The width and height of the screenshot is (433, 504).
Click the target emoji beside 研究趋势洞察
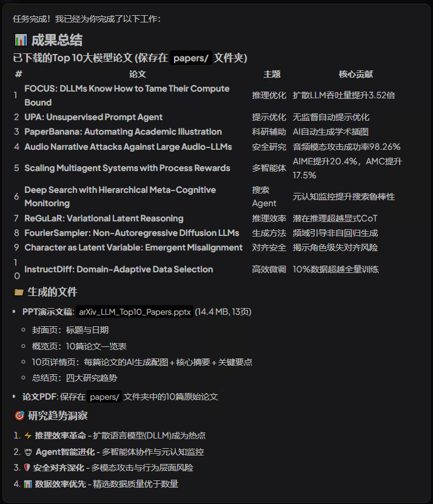pyautogui.click(x=19, y=415)
